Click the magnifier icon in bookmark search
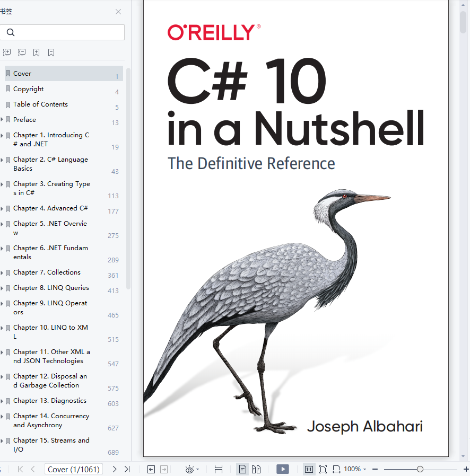 [10, 32]
